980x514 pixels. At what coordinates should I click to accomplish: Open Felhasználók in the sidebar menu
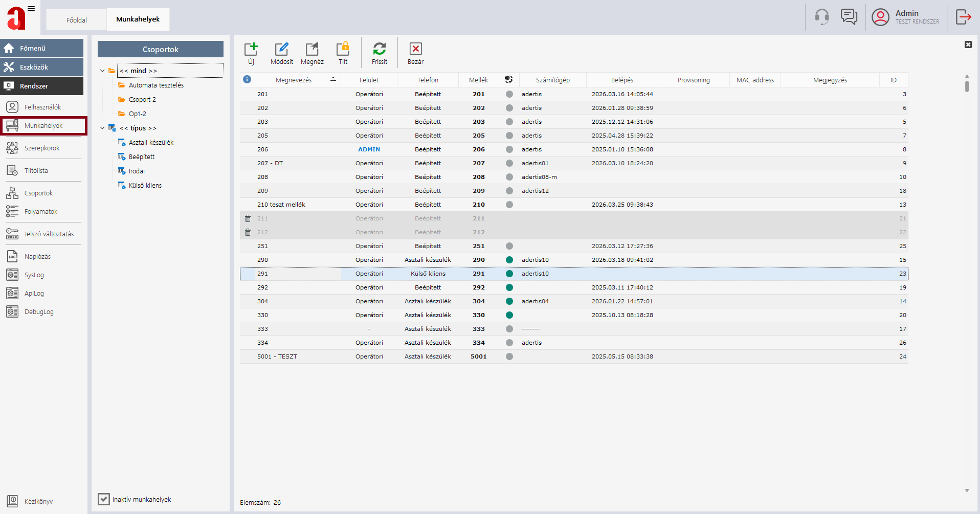pos(43,107)
